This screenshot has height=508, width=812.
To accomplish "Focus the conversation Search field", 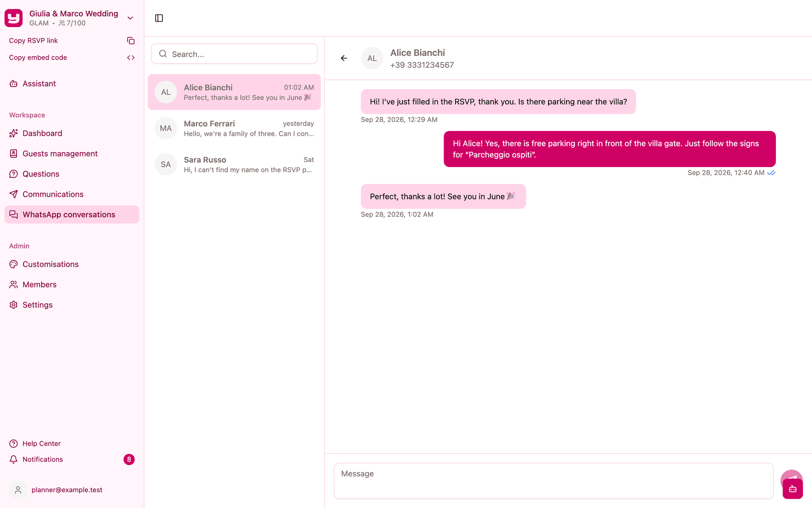I will tap(234, 54).
